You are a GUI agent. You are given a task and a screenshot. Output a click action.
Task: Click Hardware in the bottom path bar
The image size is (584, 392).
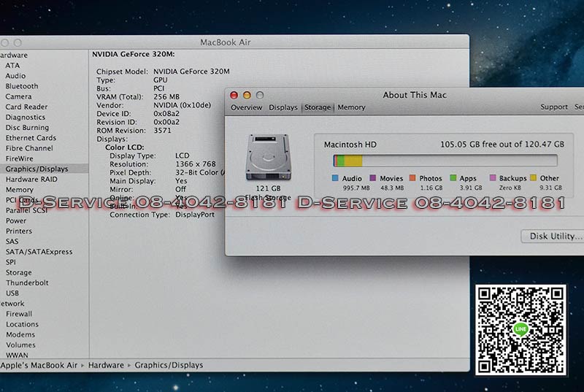106,365
